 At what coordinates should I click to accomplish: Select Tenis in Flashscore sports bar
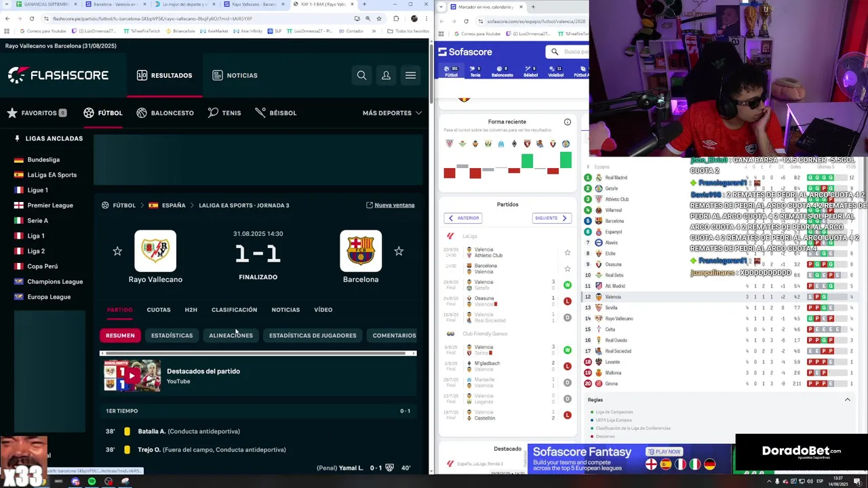tap(224, 113)
